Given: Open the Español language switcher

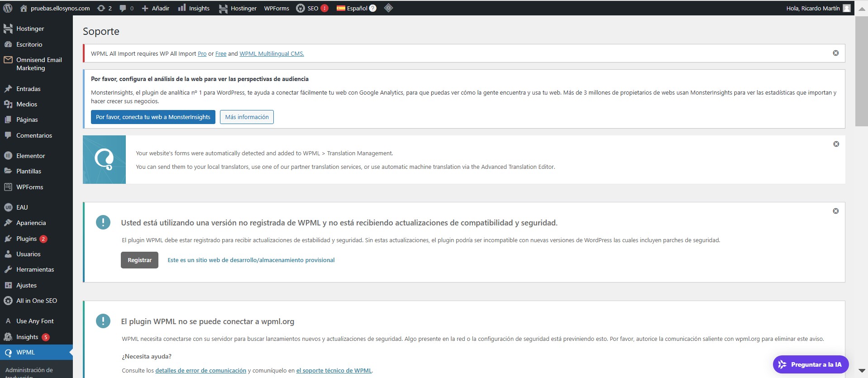Looking at the screenshot, I should (352, 8).
